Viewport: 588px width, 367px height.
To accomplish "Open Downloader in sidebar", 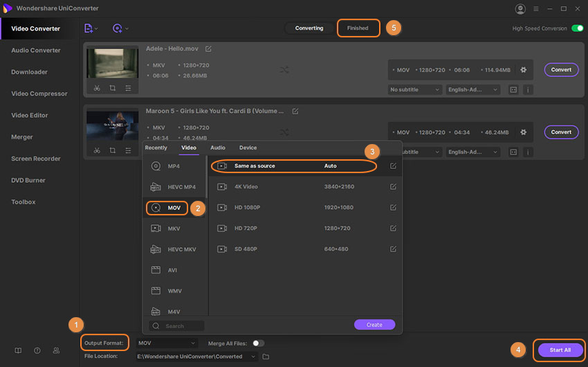I will point(29,72).
